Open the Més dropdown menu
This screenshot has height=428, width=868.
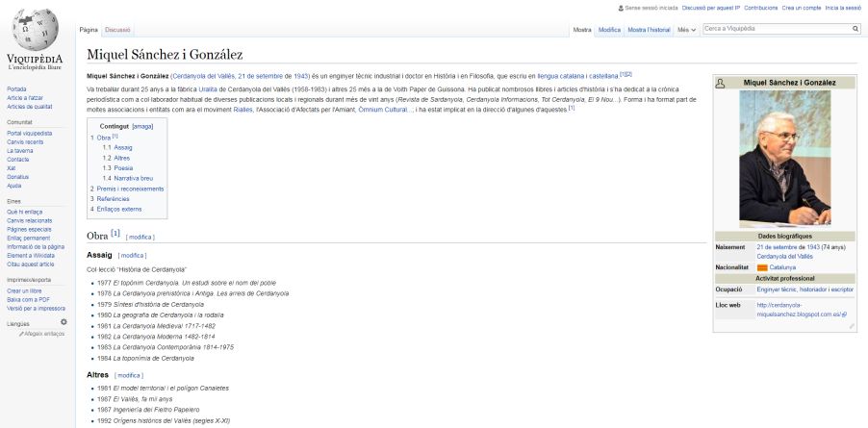[686, 30]
